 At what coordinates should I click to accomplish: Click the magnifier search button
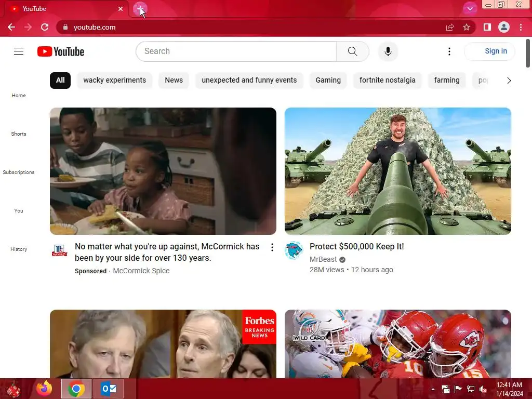click(353, 51)
